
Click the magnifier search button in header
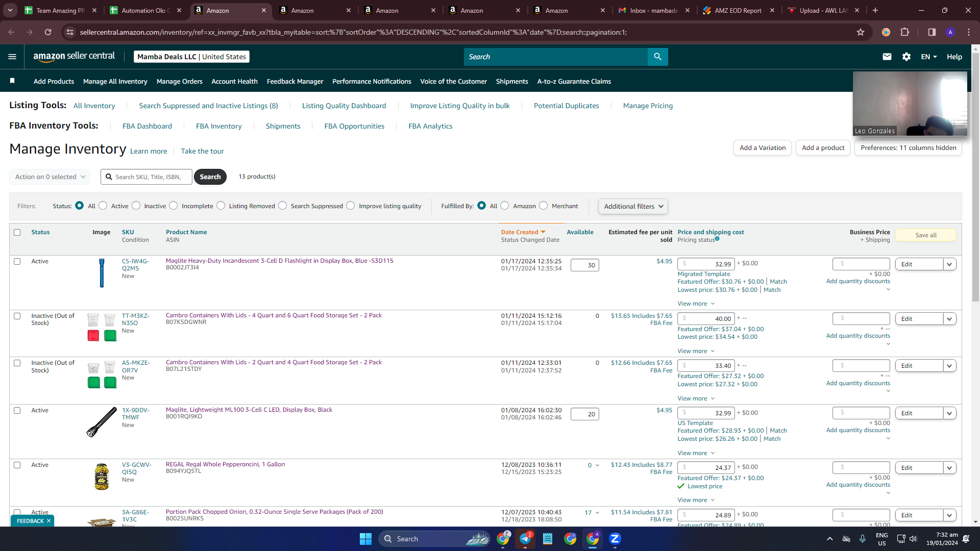pos(657,57)
